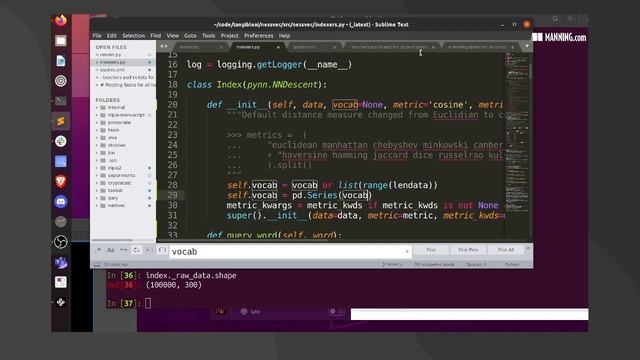
Task: Open Slack from the dock
Action: coord(61,141)
